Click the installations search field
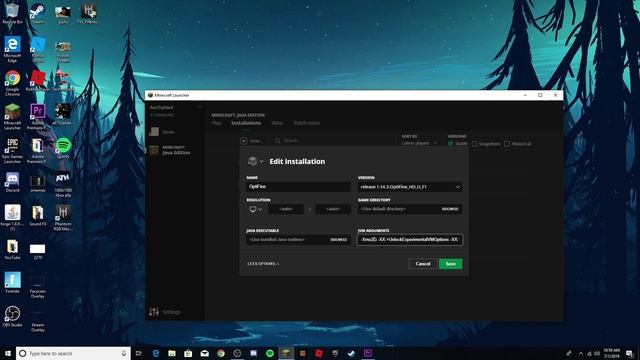This screenshot has height=360, width=640. pos(291,141)
